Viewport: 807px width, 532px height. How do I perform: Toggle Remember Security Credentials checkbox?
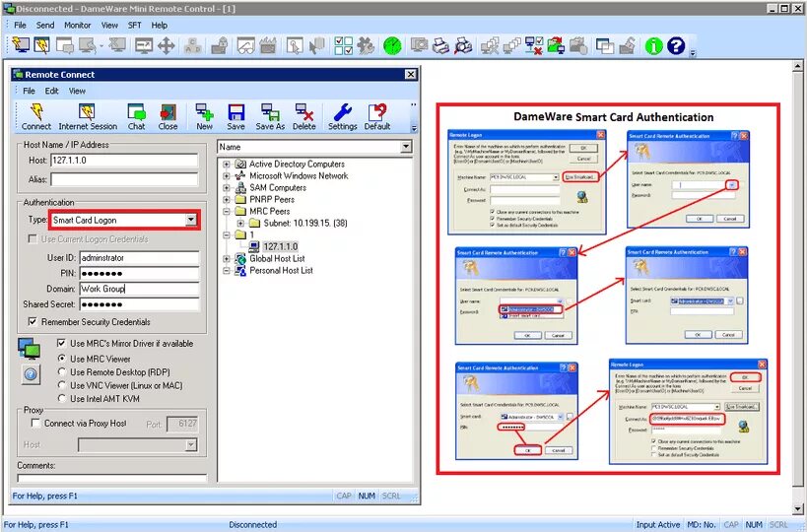33,321
